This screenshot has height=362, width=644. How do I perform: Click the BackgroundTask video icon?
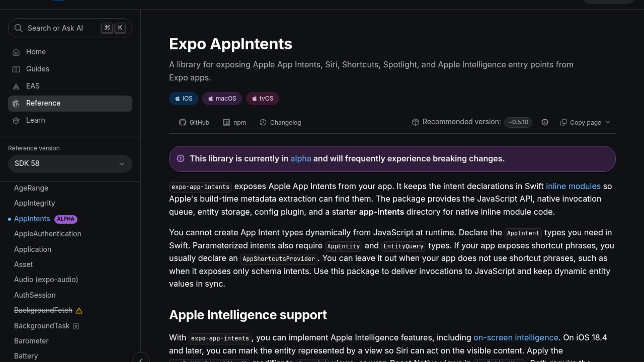76,326
